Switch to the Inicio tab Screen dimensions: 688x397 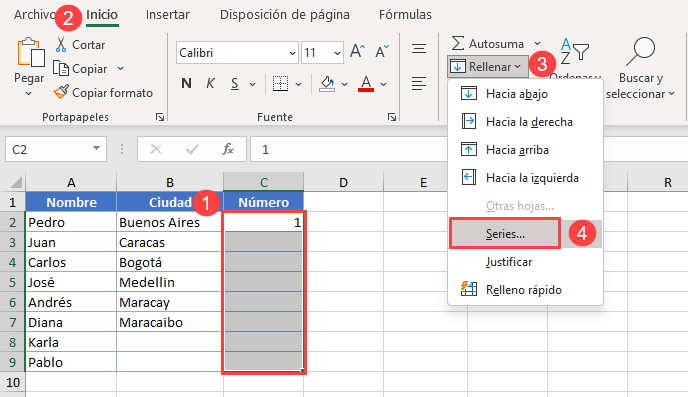pos(102,14)
